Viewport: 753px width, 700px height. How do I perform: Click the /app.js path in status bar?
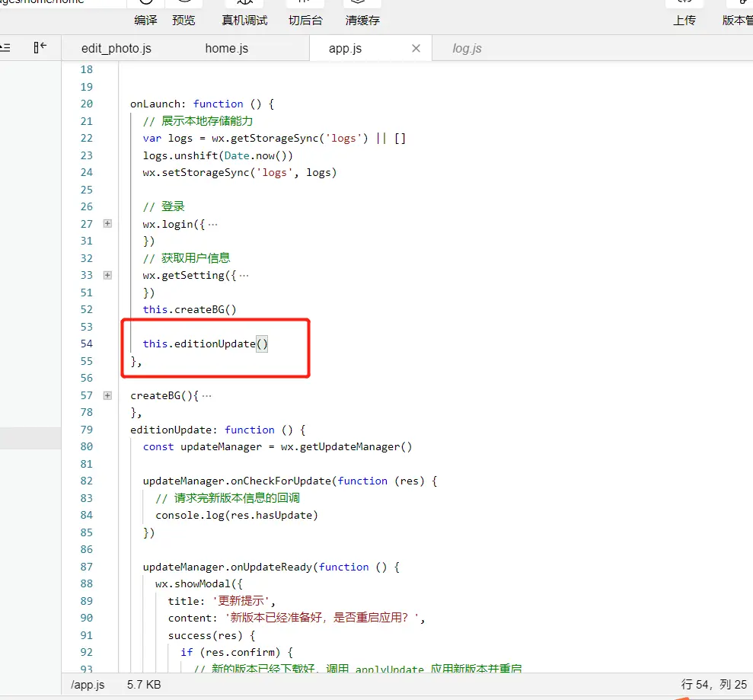point(88,685)
